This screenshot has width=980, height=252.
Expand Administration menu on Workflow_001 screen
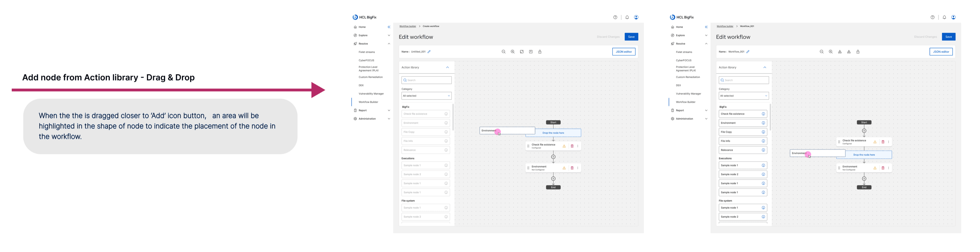[706, 119]
